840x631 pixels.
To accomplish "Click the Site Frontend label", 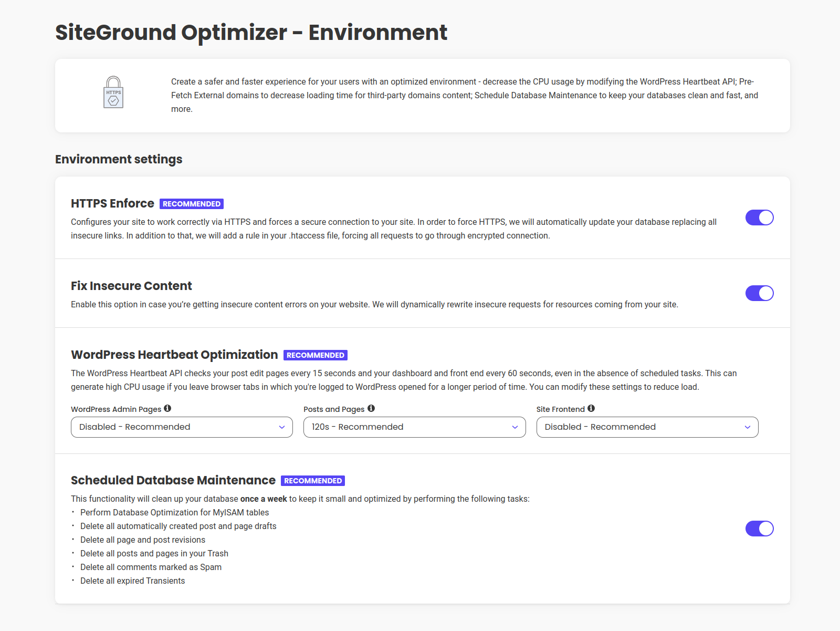I will (560, 409).
